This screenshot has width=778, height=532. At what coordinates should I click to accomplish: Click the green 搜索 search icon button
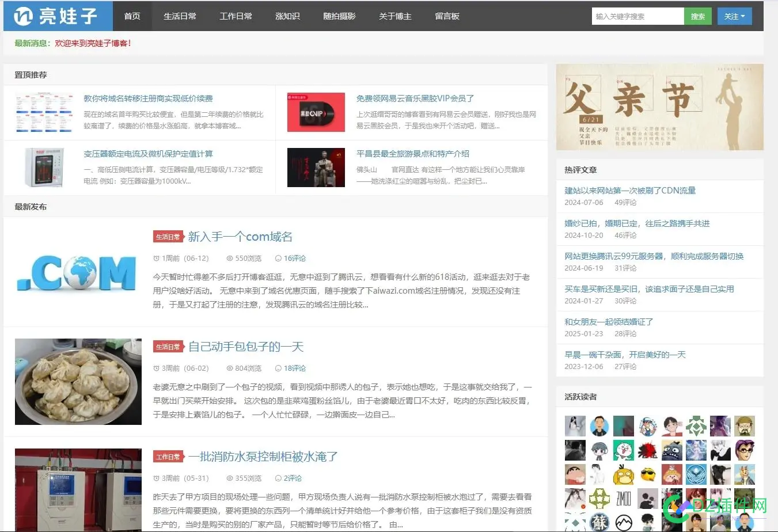pyautogui.click(x=697, y=16)
